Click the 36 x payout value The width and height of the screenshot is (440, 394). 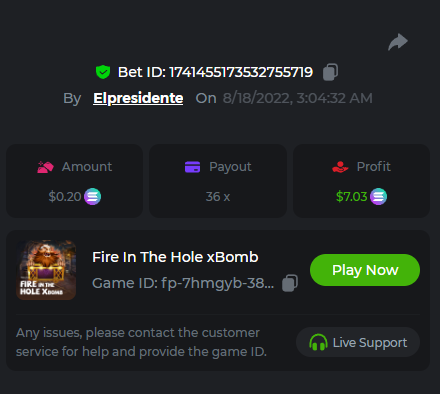[218, 197]
